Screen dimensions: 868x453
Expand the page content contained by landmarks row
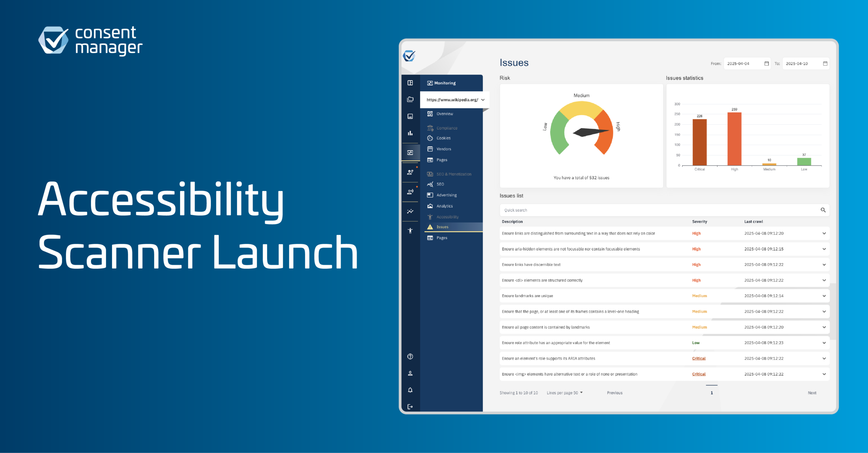click(x=824, y=327)
